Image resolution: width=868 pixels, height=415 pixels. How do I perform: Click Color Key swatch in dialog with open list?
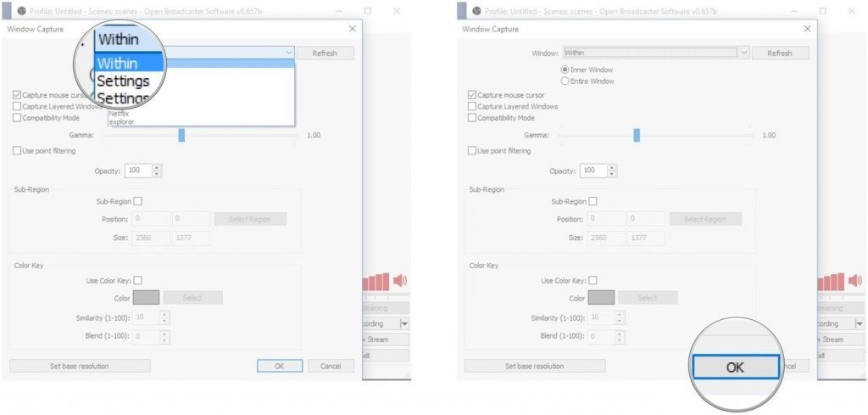(146, 298)
